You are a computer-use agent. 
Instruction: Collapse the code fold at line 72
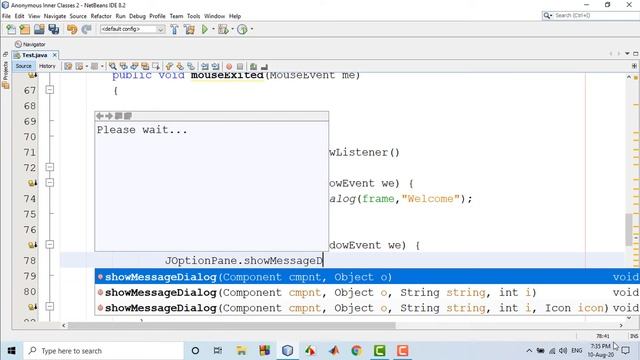click(50, 167)
